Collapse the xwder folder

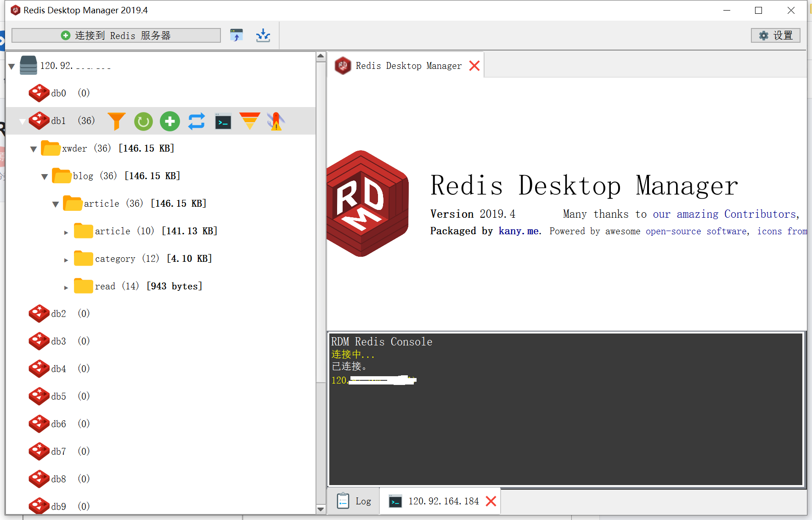[x=33, y=148]
